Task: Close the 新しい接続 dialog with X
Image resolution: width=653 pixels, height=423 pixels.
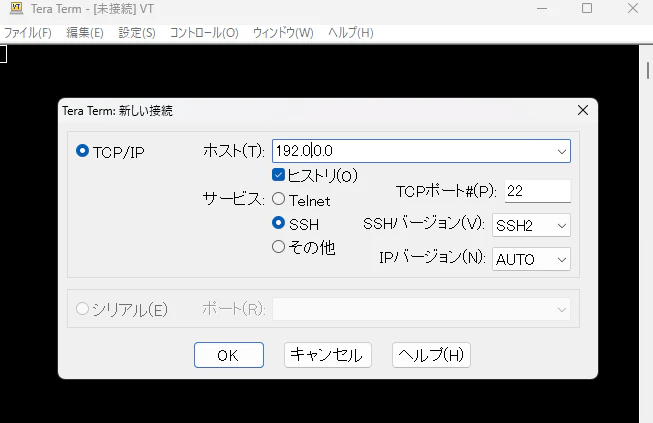Action: coord(583,110)
